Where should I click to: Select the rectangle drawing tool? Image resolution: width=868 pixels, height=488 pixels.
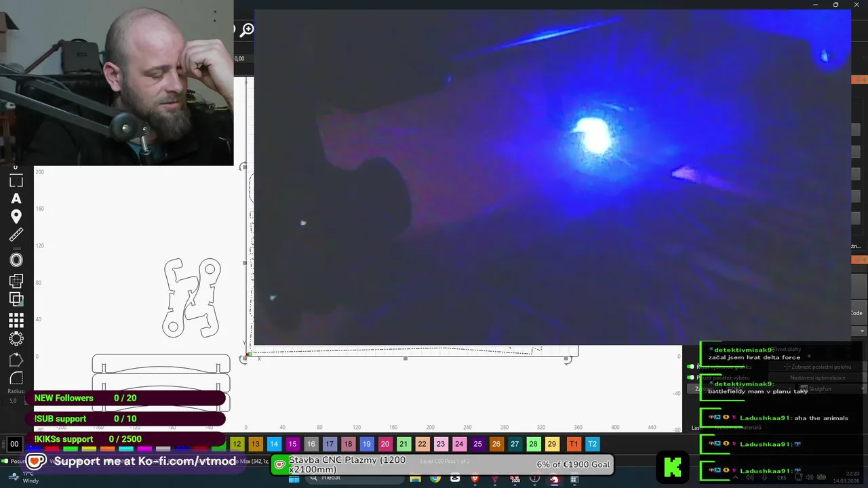coord(16,181)
